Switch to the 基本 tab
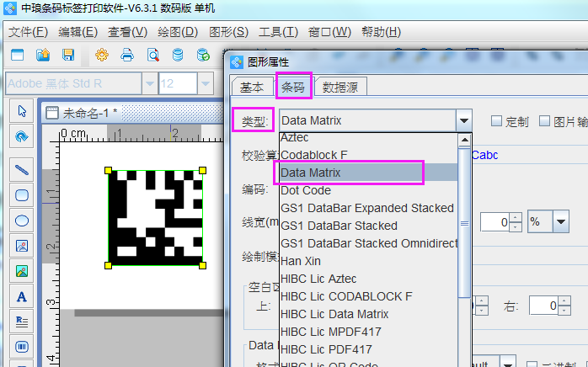This screenshot has height=367, width=588. 251,88
